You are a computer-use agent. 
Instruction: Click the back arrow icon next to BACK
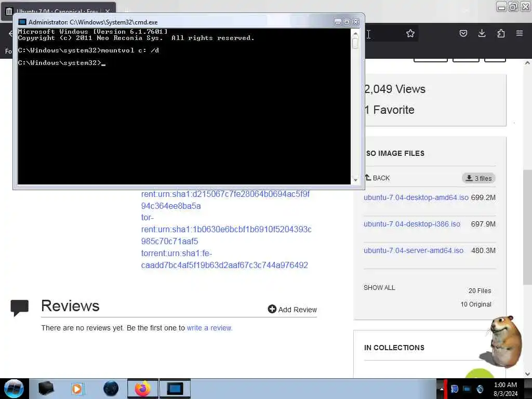coord(368,178)
